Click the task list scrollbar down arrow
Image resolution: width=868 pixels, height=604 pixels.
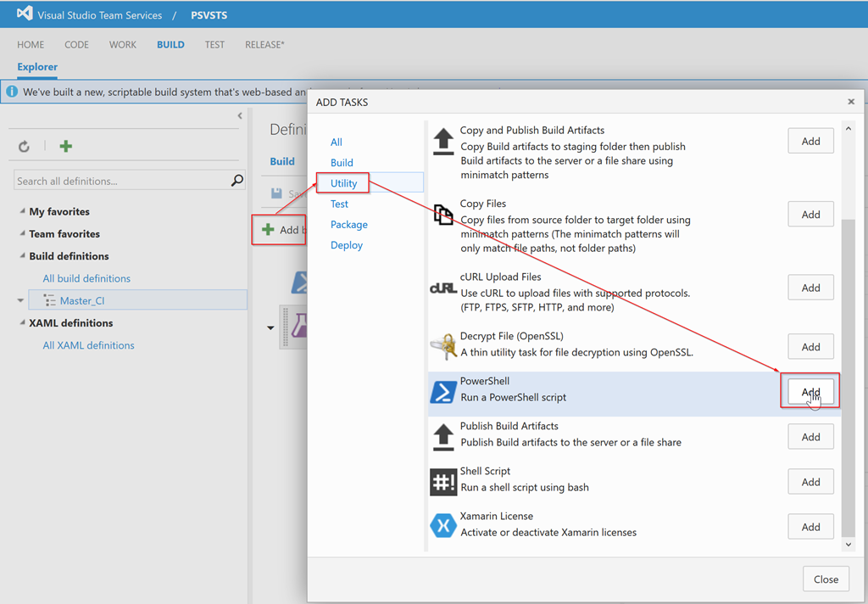(849, 545)
